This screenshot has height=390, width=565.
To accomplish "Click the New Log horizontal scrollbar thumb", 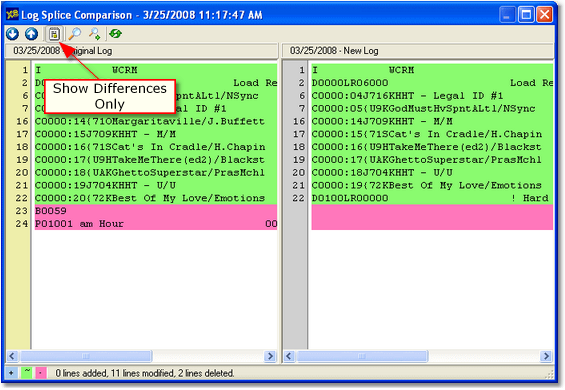I will pos(362,356).
